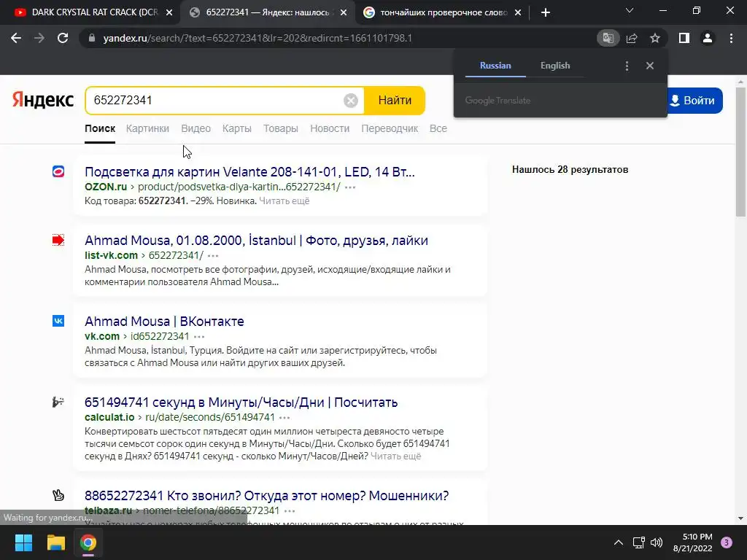Image resolution: width=747 pixels, height=560 pixels.
Task: Open the Google Translate icon in address bar
Action: (608, 38)
